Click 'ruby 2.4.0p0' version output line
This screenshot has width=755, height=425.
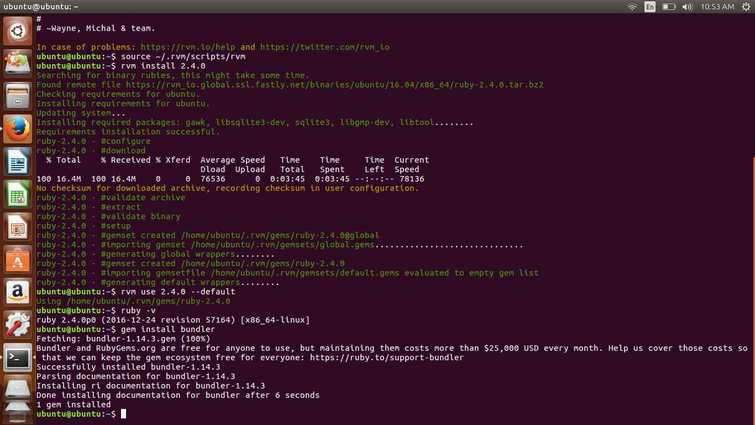tap(173, 320)
